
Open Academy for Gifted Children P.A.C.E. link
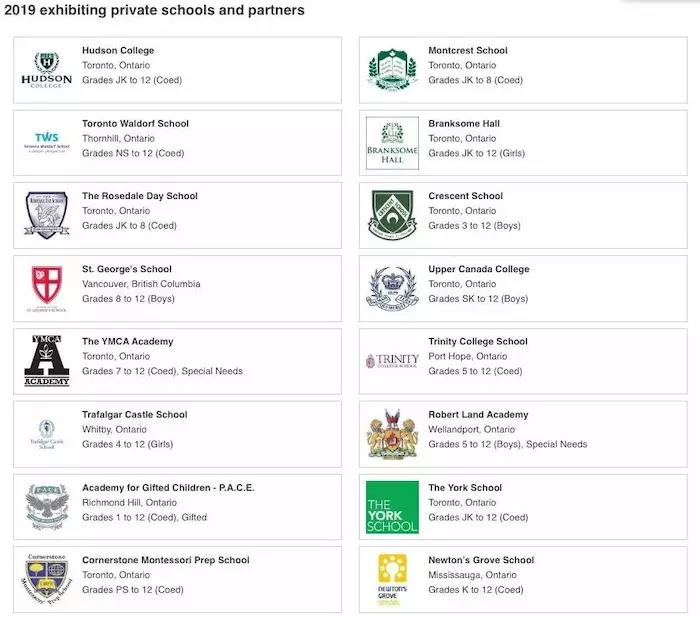pos(168,488)
